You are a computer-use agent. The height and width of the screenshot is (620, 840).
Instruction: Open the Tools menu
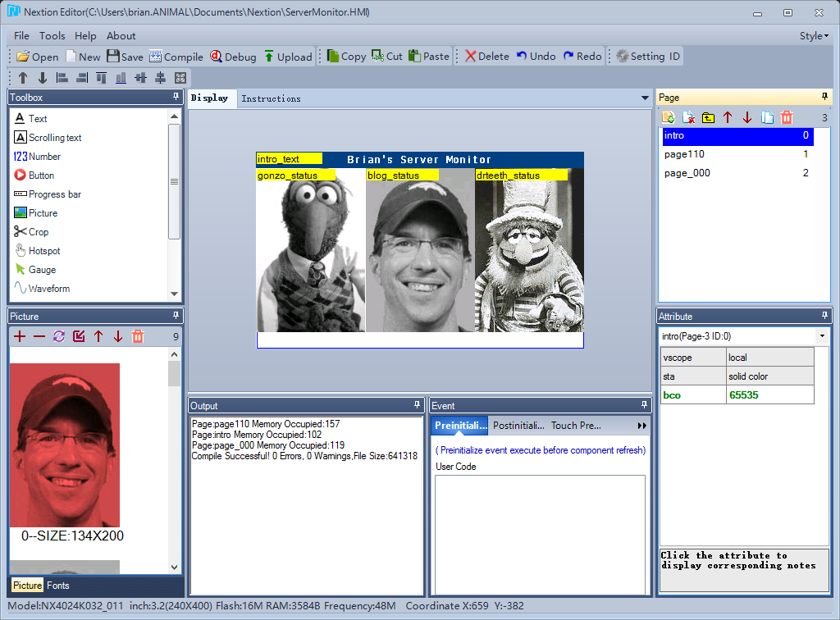[52, 36]
